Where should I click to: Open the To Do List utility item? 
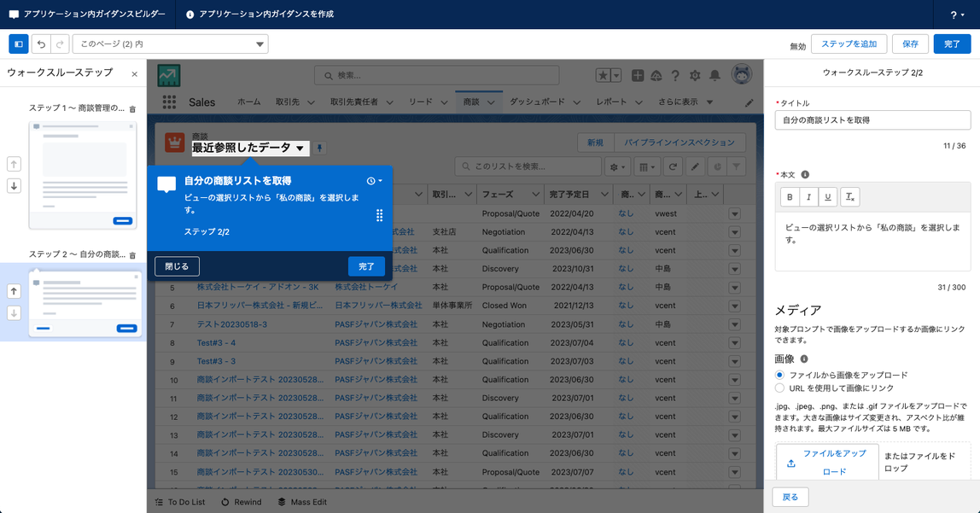pyautogui.click(x=180, y=503)
